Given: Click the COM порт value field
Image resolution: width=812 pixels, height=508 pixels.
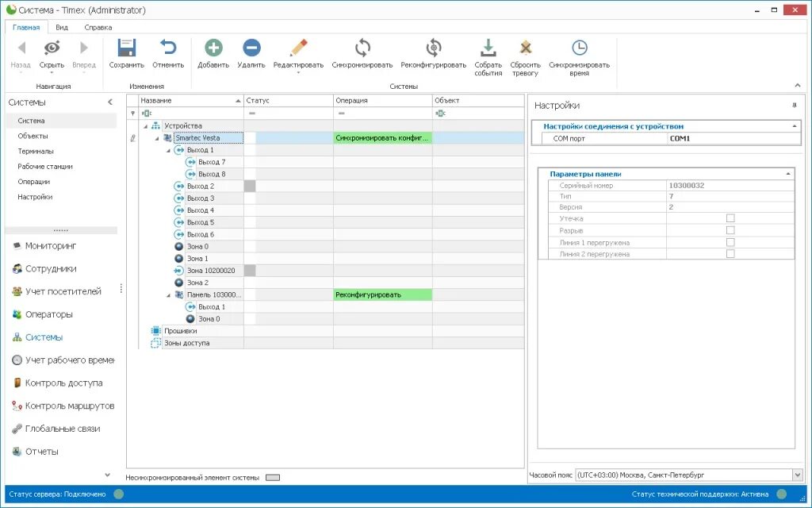Looking at the screenshot, I should (x=733, y=138).
